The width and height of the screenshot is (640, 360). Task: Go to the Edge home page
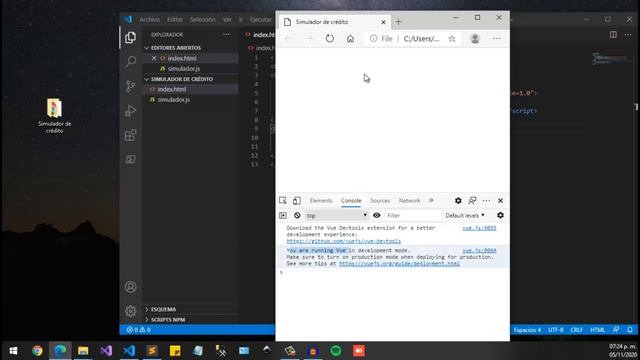coord(350,38)
